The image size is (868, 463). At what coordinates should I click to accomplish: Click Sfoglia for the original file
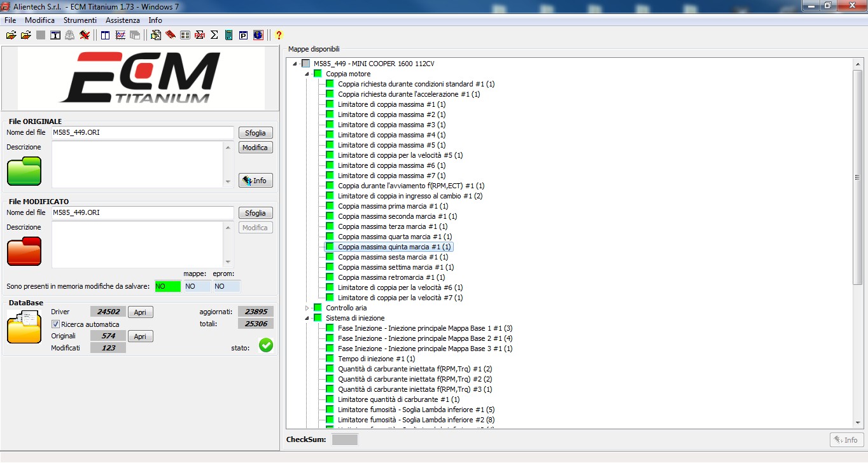click(255, 133)
